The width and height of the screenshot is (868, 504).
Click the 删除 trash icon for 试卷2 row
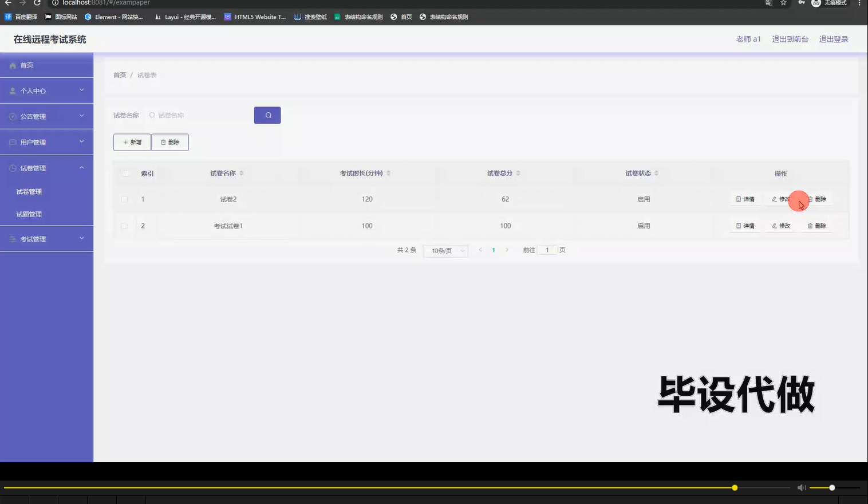point(811,199)
